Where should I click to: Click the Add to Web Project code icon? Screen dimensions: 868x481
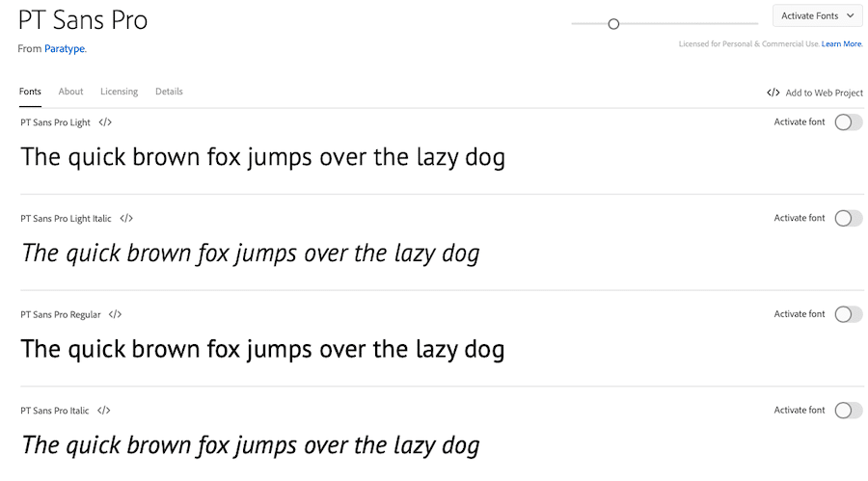click(773, 93)
